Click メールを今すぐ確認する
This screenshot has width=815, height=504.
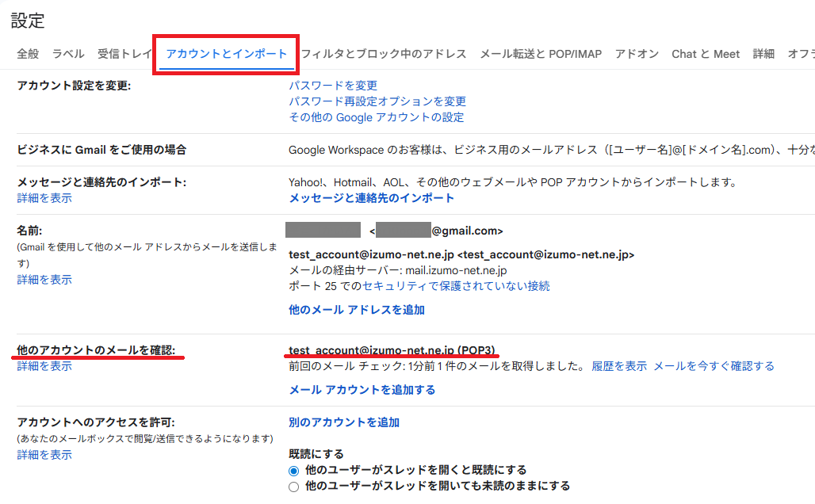(714, 366)
